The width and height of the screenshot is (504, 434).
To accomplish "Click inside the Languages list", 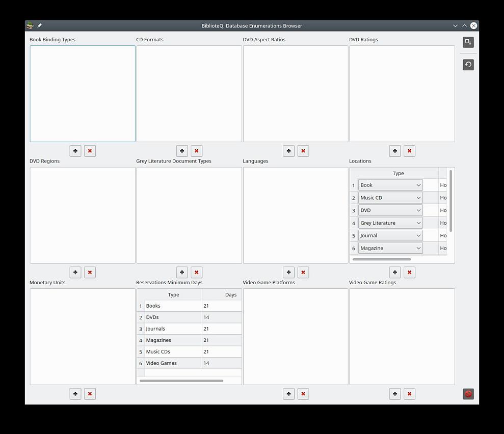I will pos(296,215).
